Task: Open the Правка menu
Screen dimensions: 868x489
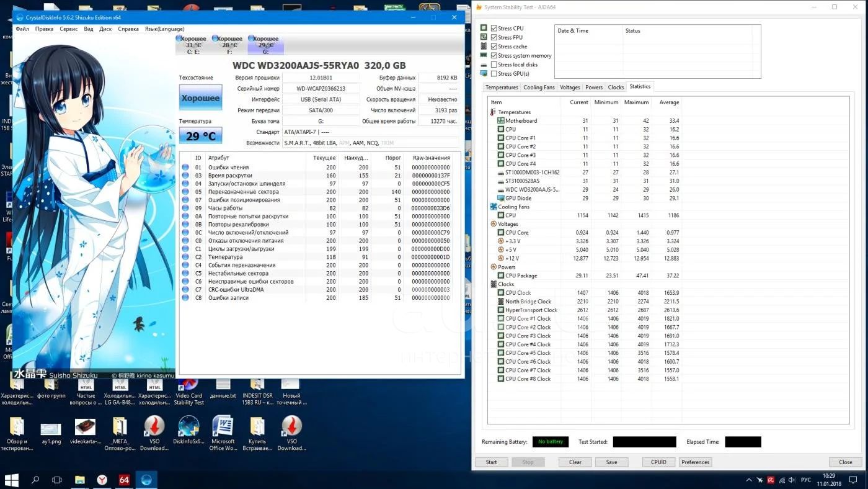Action: click(44, 29)
